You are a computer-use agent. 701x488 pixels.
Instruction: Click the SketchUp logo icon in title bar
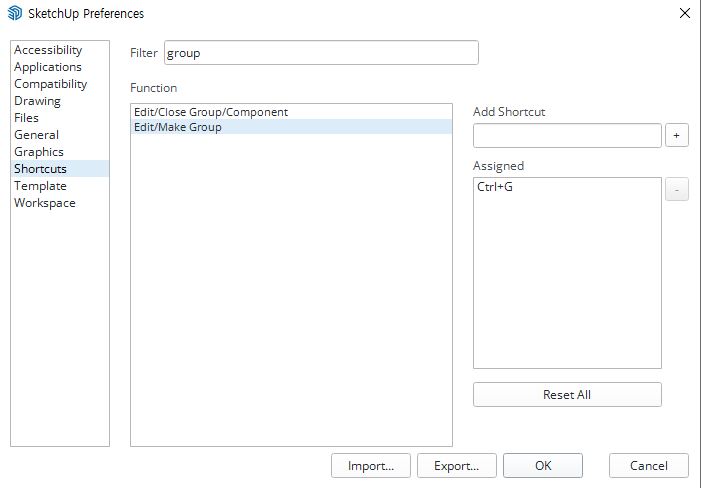tap(15, 13)
